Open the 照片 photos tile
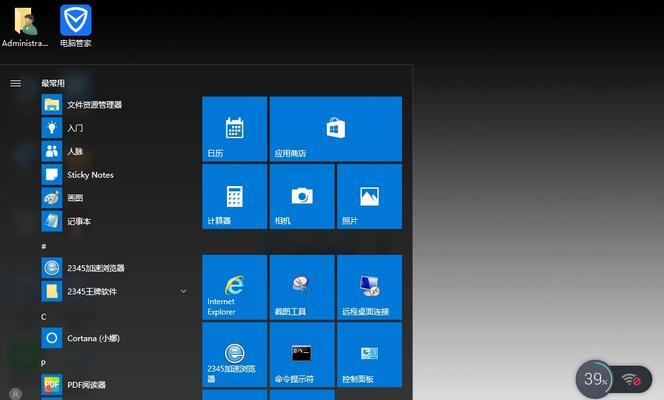 click(x=369, y=196)
